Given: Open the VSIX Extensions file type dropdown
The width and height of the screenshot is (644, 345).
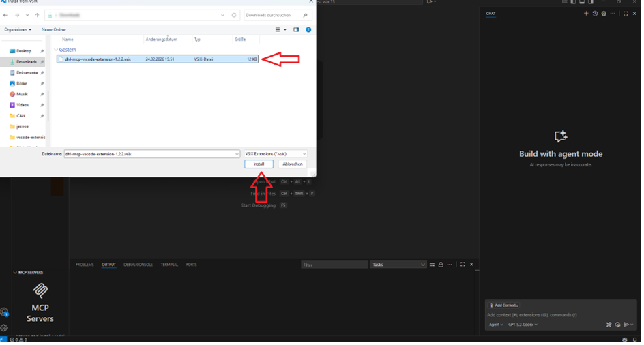Looking at the screenshot, I should [x=275, y=154].
